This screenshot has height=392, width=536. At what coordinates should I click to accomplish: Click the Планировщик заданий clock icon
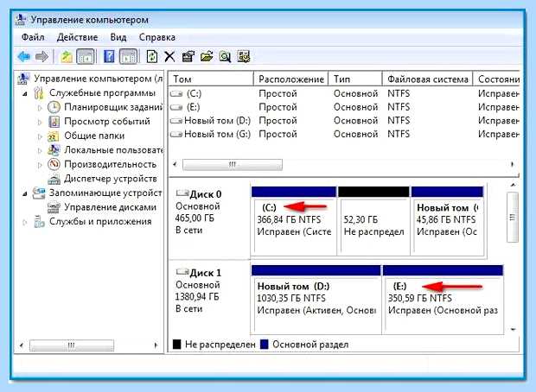pyautogui.click(x=54, y=107)
